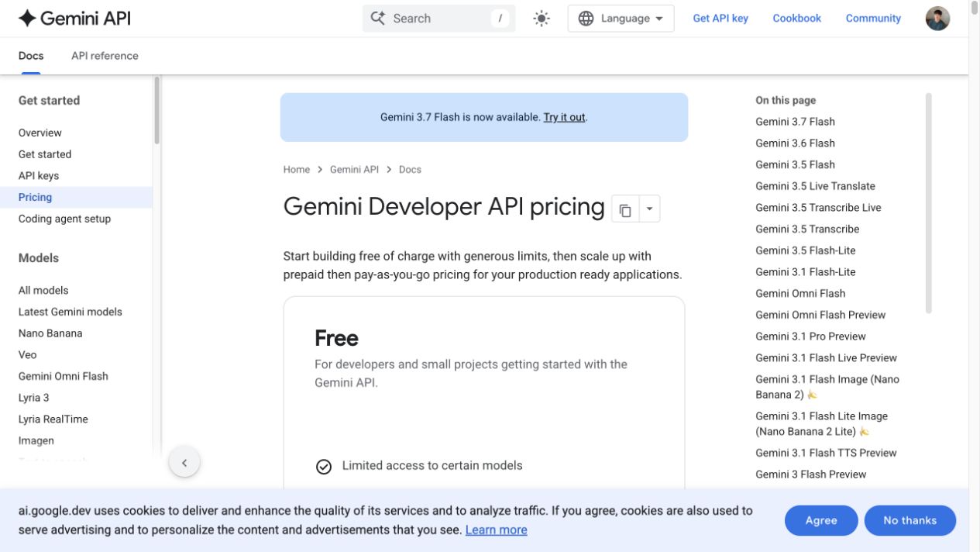Open Lyria RealTime in the sidebar

tap(53, 419)
